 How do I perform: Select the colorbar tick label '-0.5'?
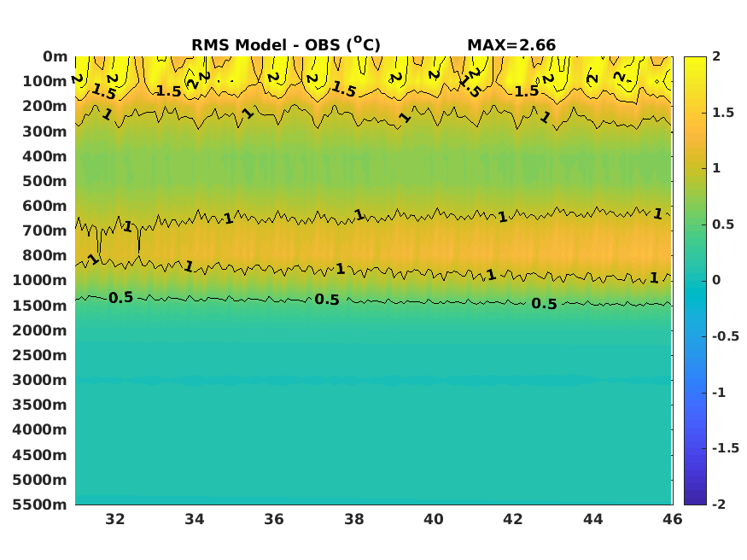tap(726, 336)
